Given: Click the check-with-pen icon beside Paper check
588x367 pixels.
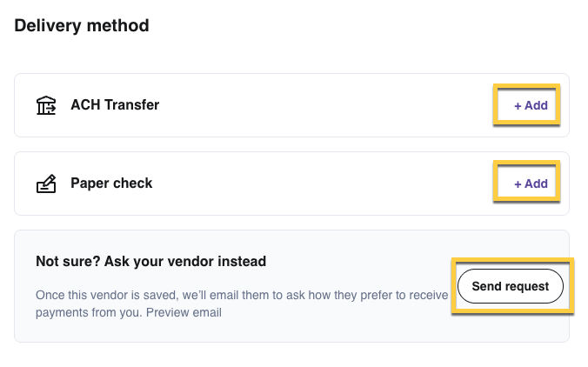Looking at the screenshot, I should click(x=45, y=183).
